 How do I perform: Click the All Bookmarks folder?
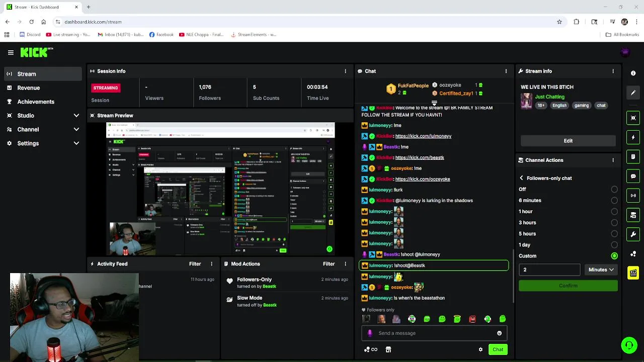622,35
